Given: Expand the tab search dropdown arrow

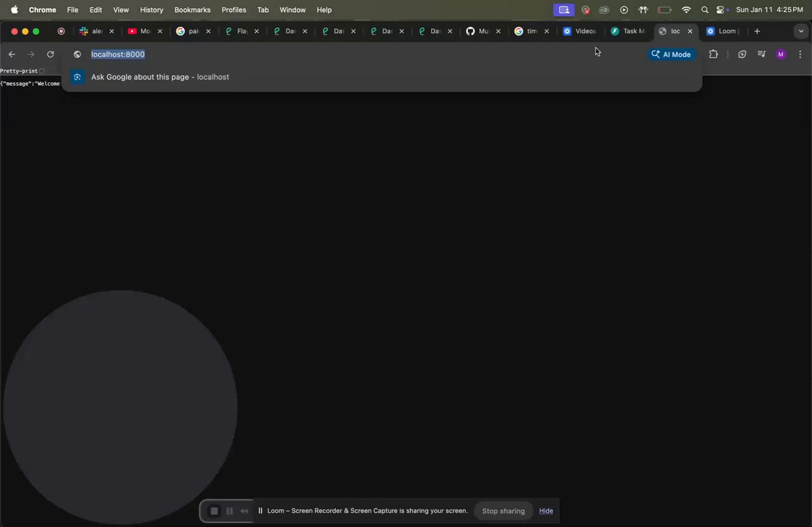Looking at the screenshot, I should tap(801, 31).
